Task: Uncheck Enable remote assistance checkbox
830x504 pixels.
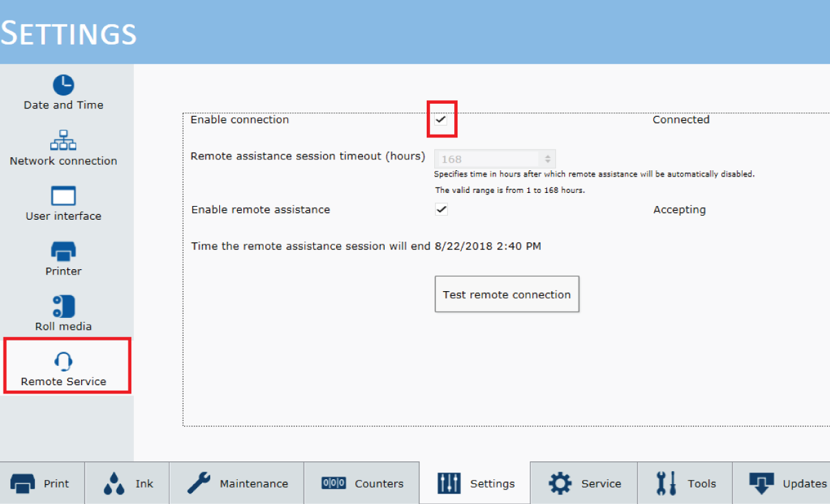Action: (x=441, y=209)
